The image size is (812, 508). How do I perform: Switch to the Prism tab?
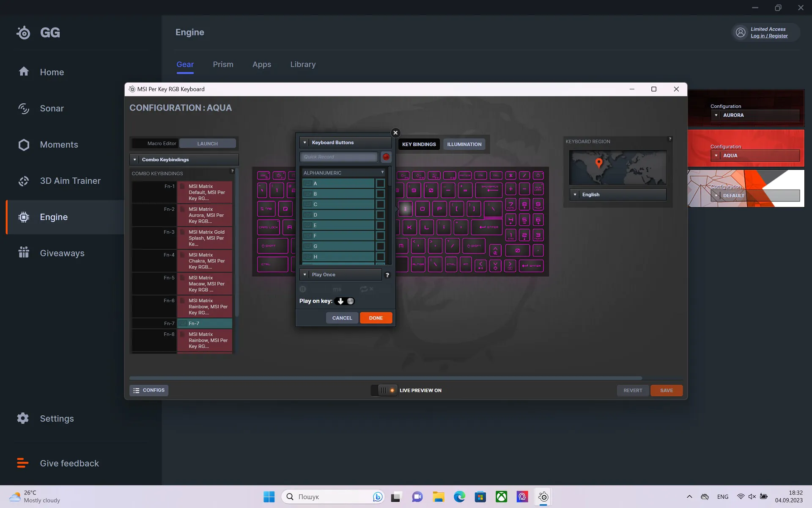(223, 64)
